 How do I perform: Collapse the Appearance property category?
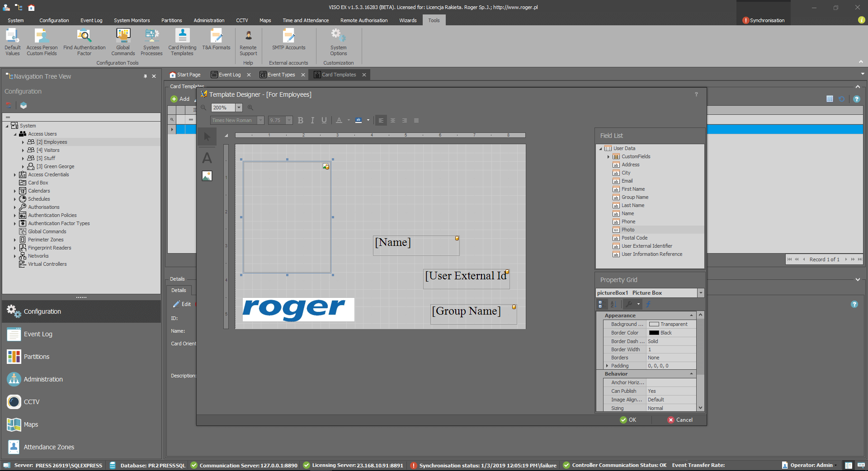point(691,316)
